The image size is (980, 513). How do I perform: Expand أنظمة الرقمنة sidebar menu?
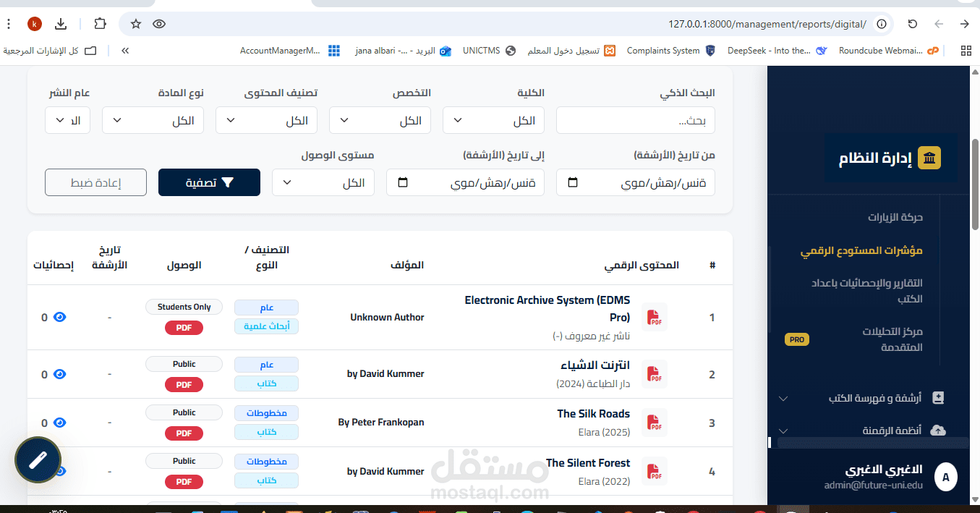(x=783, y=431)
